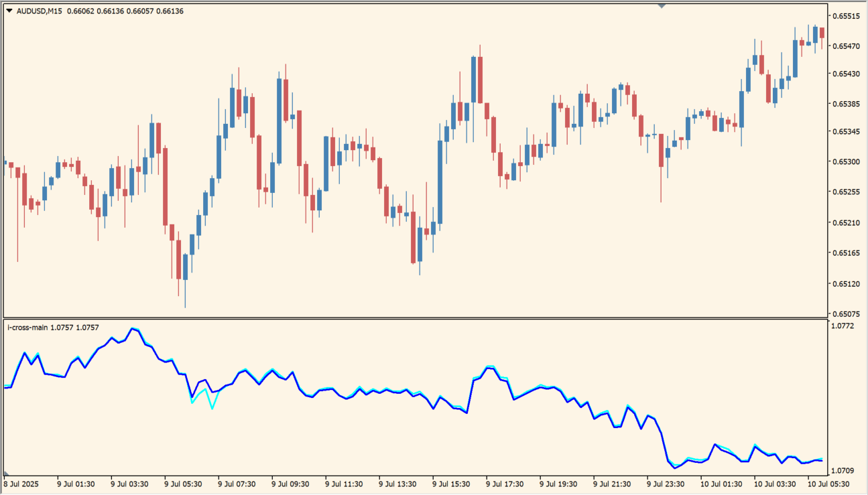Click the gray chart shift marker triangle
Screen dimensions: 868x495
(662, 6)
